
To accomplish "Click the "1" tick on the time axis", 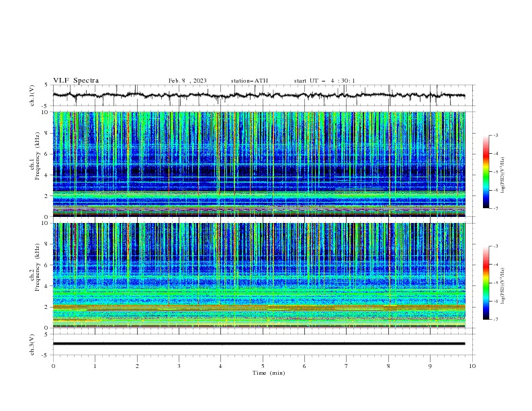I will pyautogui.click(x=95, y=366).
